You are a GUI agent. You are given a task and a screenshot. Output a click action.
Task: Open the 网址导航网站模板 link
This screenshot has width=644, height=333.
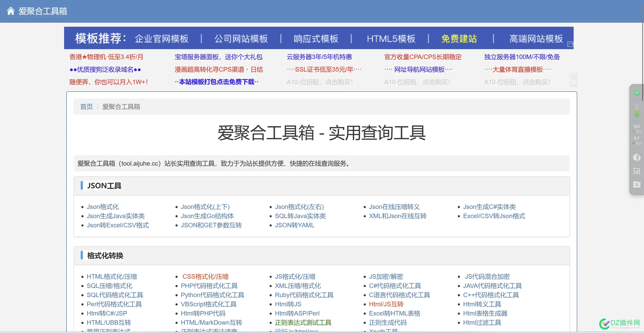pos(419,69)
